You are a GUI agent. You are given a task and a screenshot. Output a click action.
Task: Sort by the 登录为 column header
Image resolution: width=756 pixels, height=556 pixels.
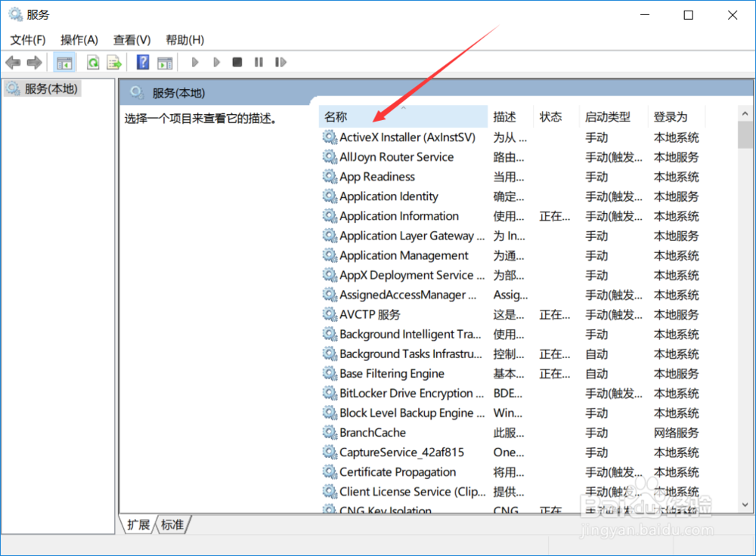tap(677, 116)
